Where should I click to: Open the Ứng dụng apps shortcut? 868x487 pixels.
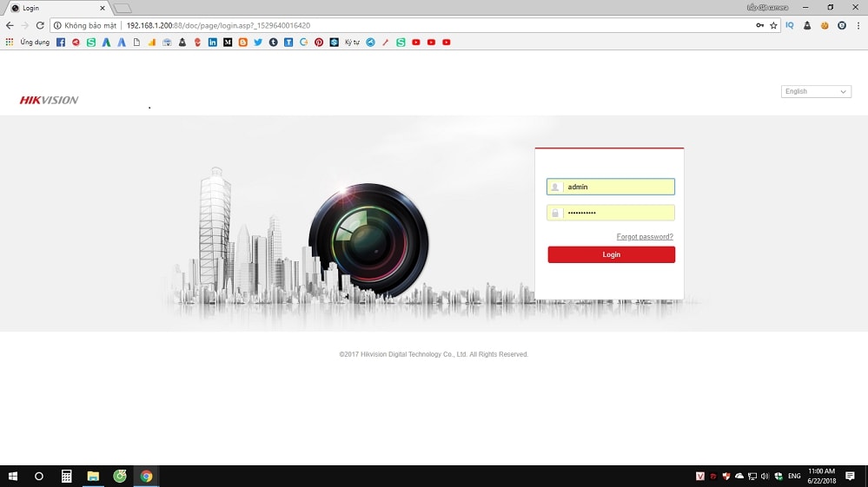pyautogui.click(x=28, y=42)
